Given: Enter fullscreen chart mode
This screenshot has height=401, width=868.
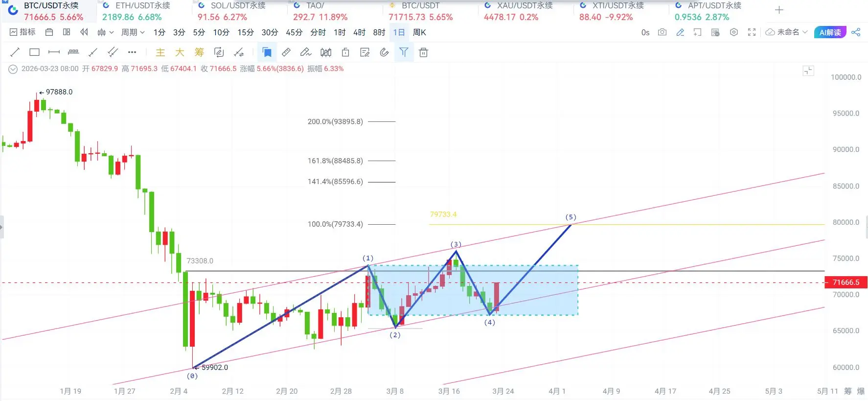Looking at the screenshot, I should point(752,32).
